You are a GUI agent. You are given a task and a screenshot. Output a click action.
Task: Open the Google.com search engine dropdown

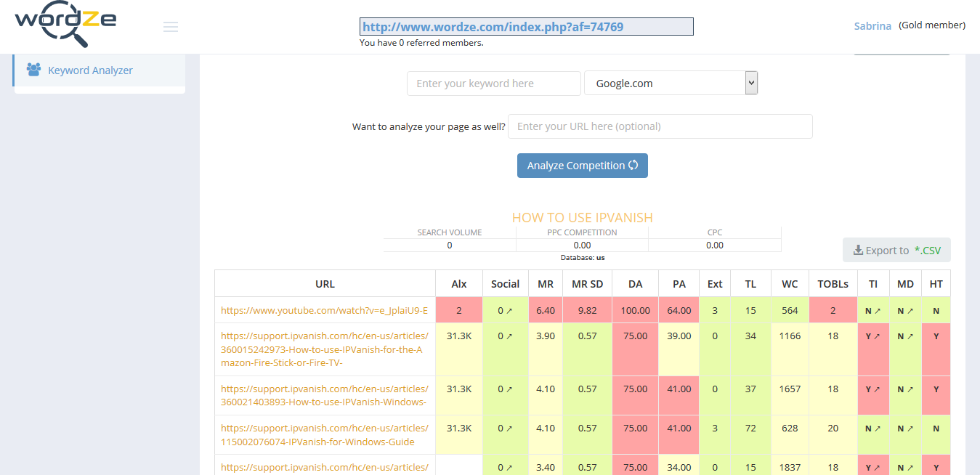[x=671, y=84]
